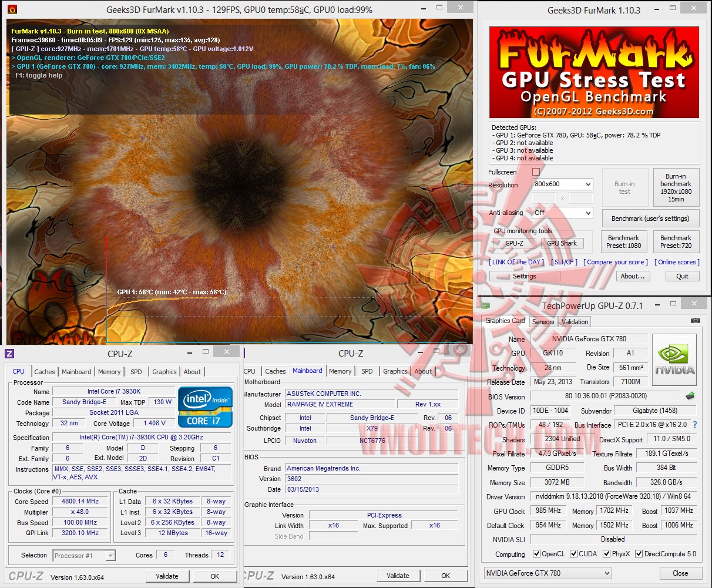This screenshot has width=712, height=588.
Task: Launch GPU Shark monitoring tool
Action: pos(562,243)
